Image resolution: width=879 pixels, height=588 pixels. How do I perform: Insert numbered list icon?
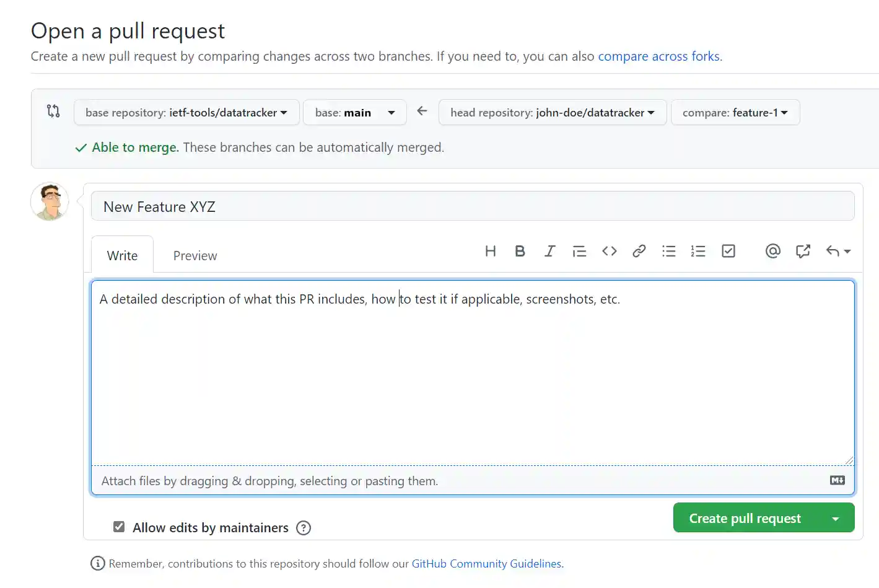[x=698, y=251]
